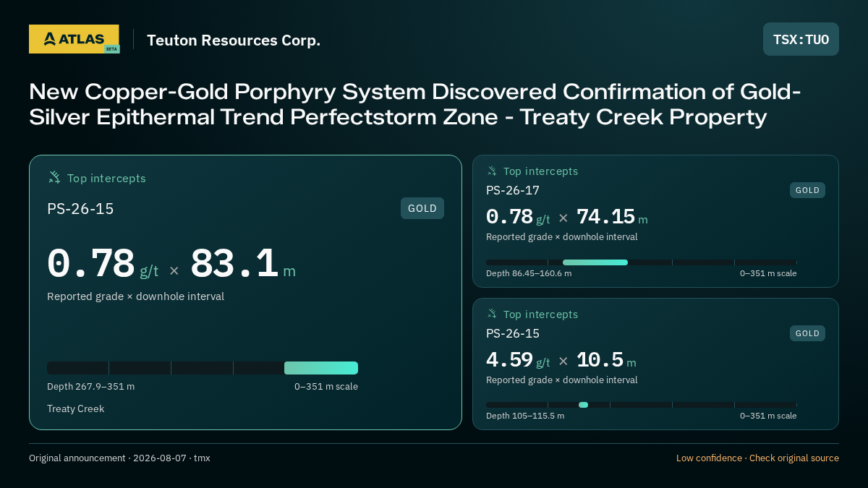
Task: Click Top intercepts label in the PS-26-17 card
Action: (x=540, y=171)
